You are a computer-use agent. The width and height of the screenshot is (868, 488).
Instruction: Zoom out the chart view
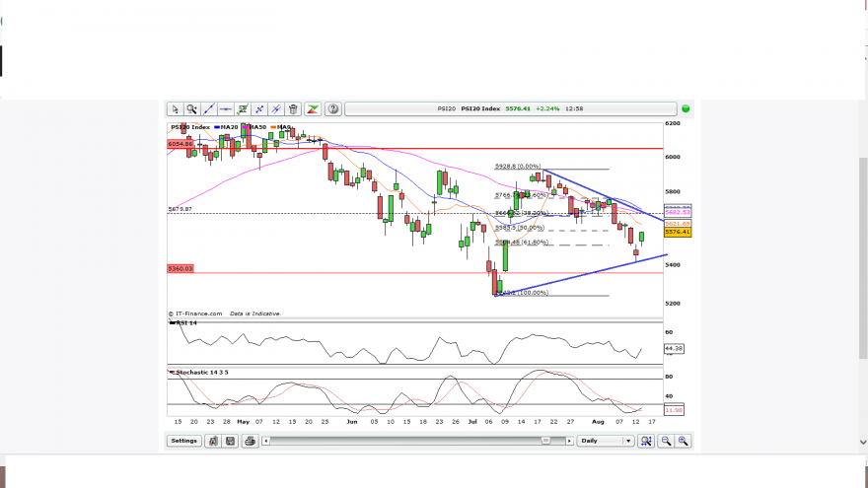click(x=666, y=441)
